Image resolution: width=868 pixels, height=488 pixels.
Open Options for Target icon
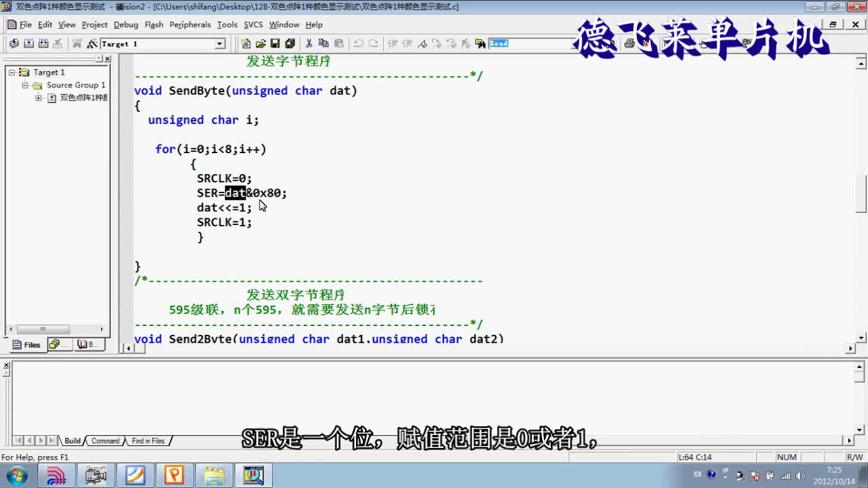(x=92, y=43)
